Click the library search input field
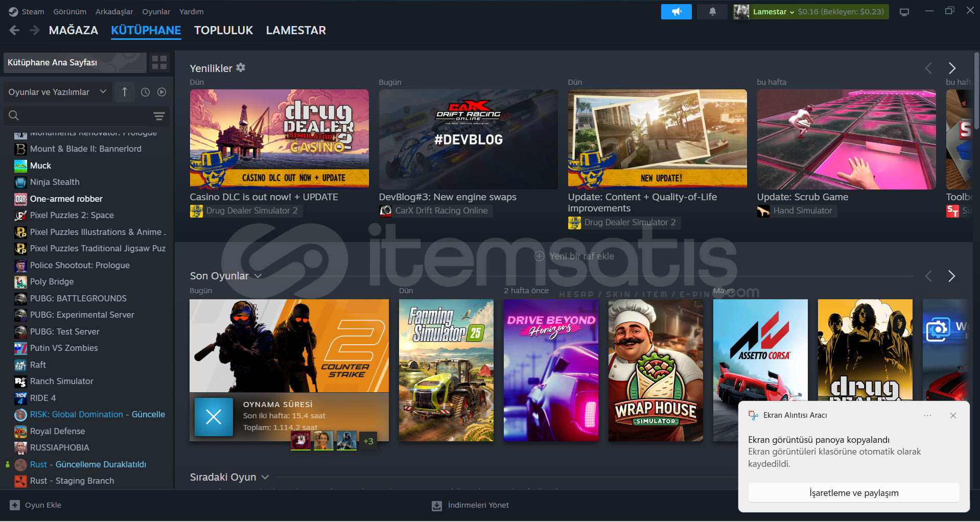The image size is (980, 522). pos(86,116)
